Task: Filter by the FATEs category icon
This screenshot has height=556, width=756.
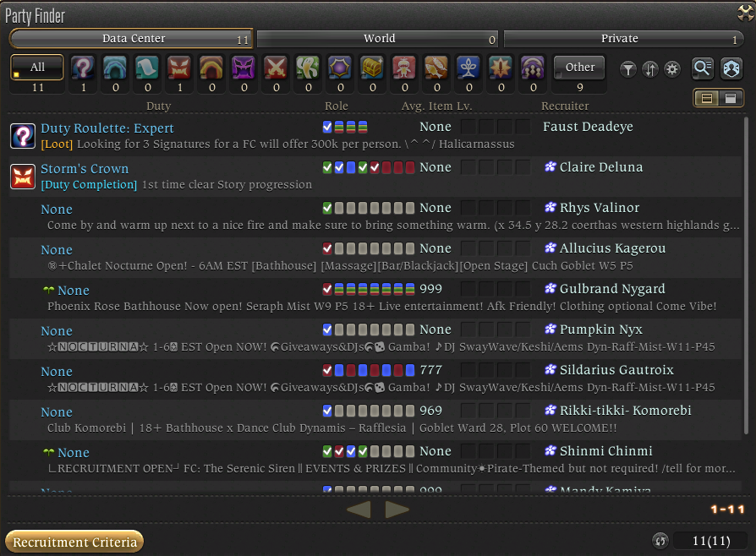Action: pyautogui.click(x=340, y=68)
